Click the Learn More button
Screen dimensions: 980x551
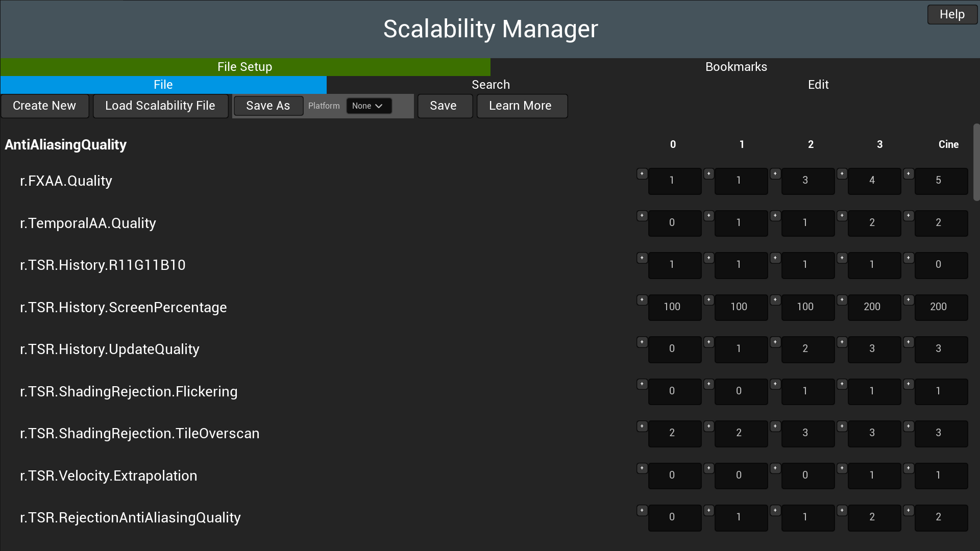522,106
